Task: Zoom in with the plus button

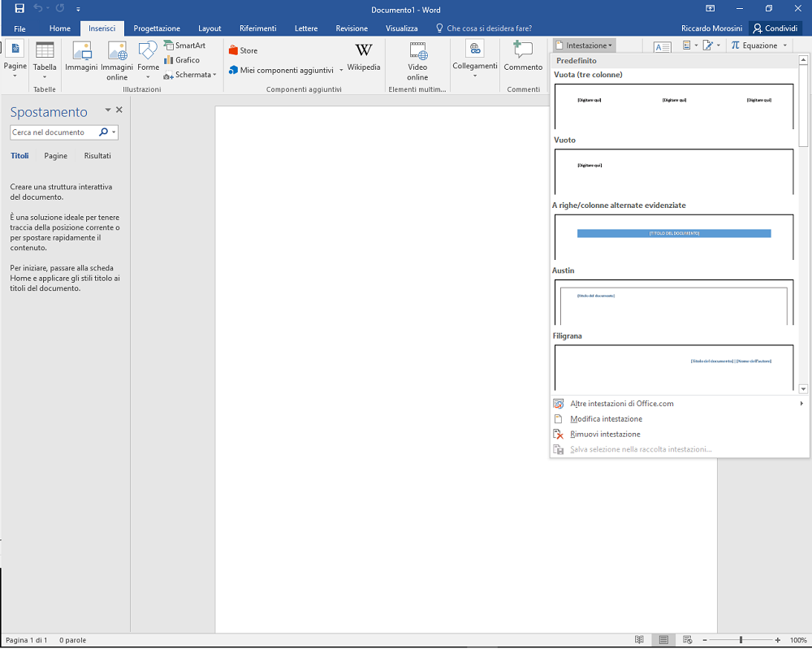Action: (x=778, y=640)
